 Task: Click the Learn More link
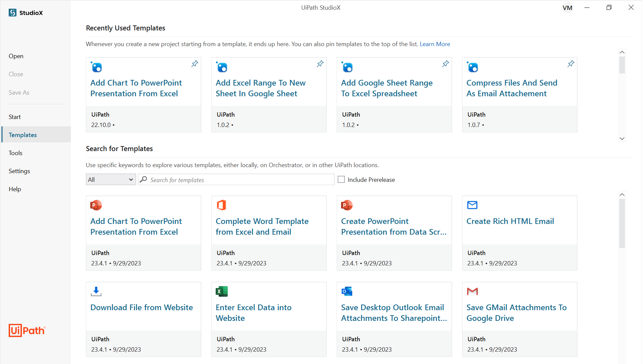tap(435, 44)
